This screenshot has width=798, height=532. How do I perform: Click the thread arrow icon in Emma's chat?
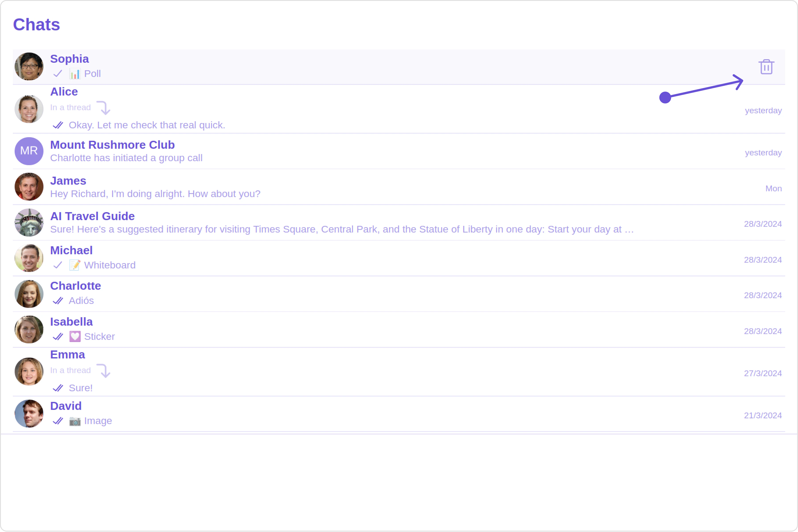coord(104,371)
